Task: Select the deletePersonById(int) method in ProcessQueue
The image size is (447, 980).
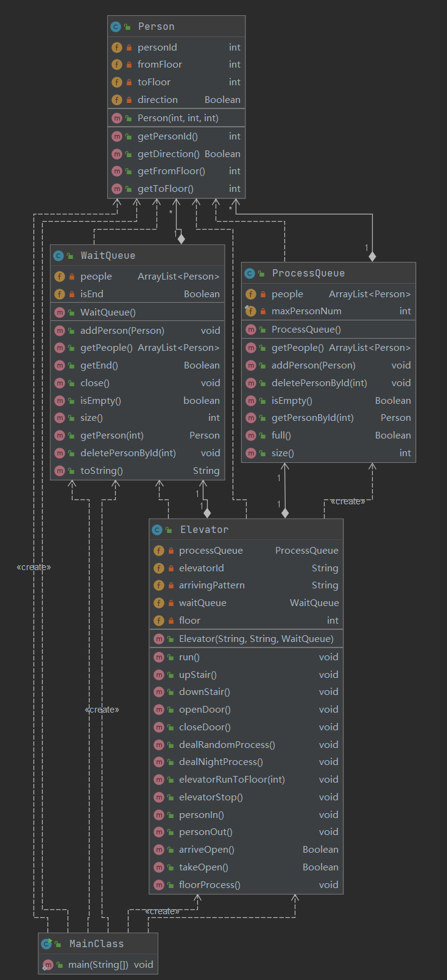Action: click(319, 383)
